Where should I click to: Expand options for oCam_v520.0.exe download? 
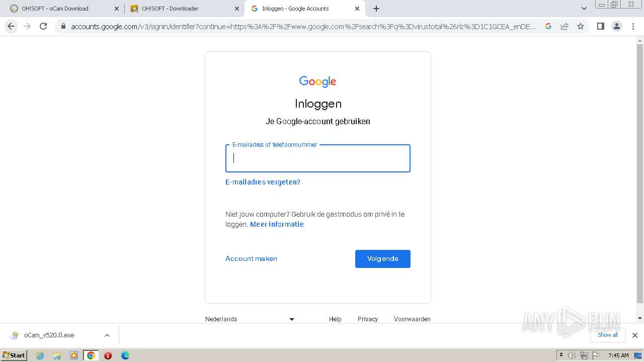coord(107,335)
